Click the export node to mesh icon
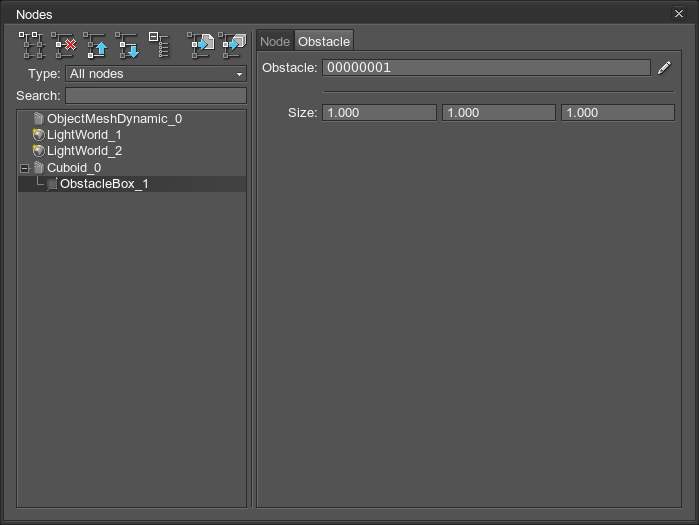The height and width of the screenshot is (525, 699). pyautogui.click(x=232, y=45)
